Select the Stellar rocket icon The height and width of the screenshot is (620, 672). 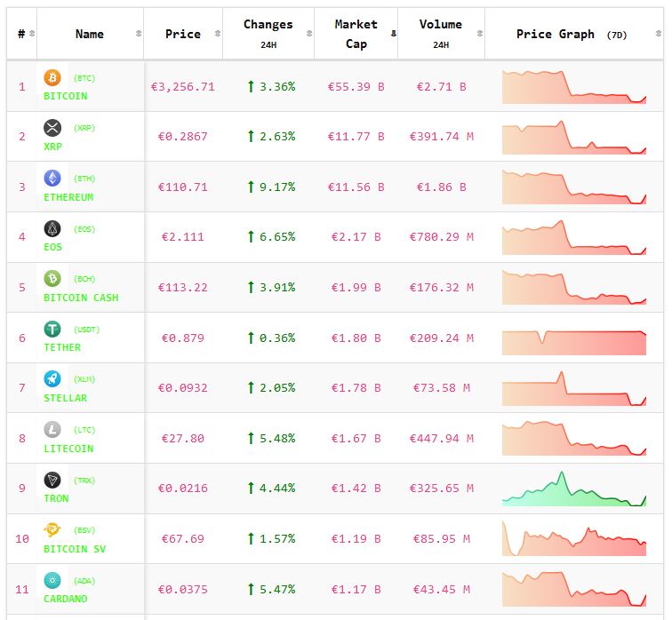pyautogui.click(x=52, y=379)
